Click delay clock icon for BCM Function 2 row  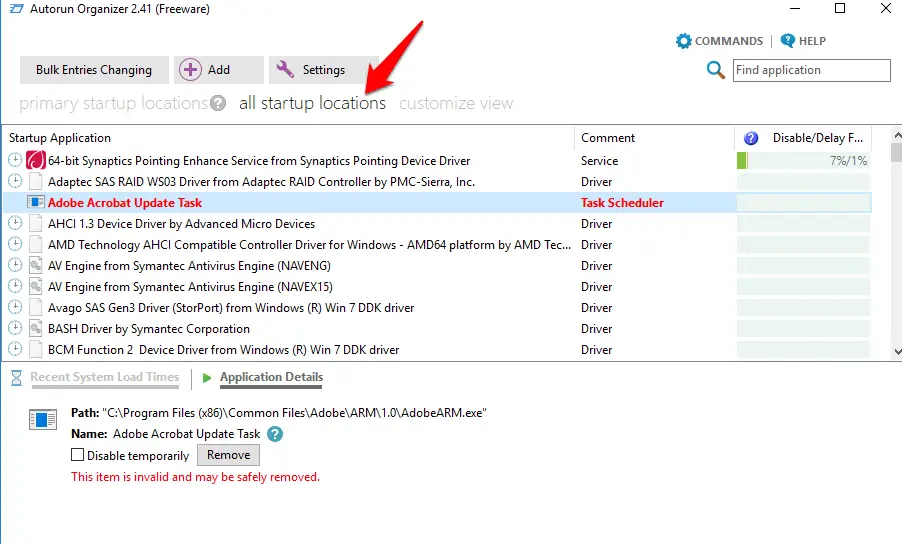pos(15,349)
